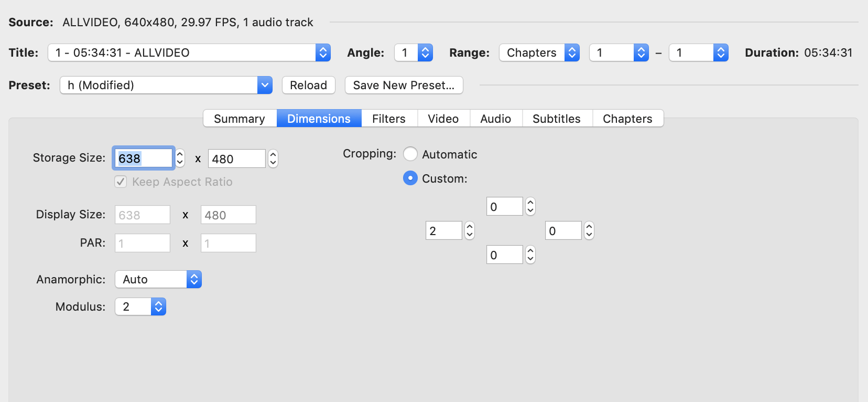Click the right crop value stepper

pos(589,230)
